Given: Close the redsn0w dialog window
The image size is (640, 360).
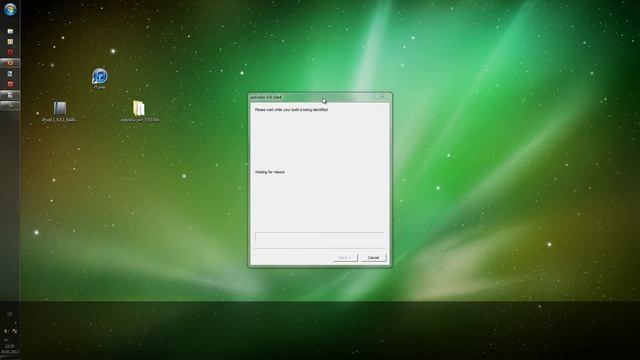Looking at the screenshot, I should point(382,96).
